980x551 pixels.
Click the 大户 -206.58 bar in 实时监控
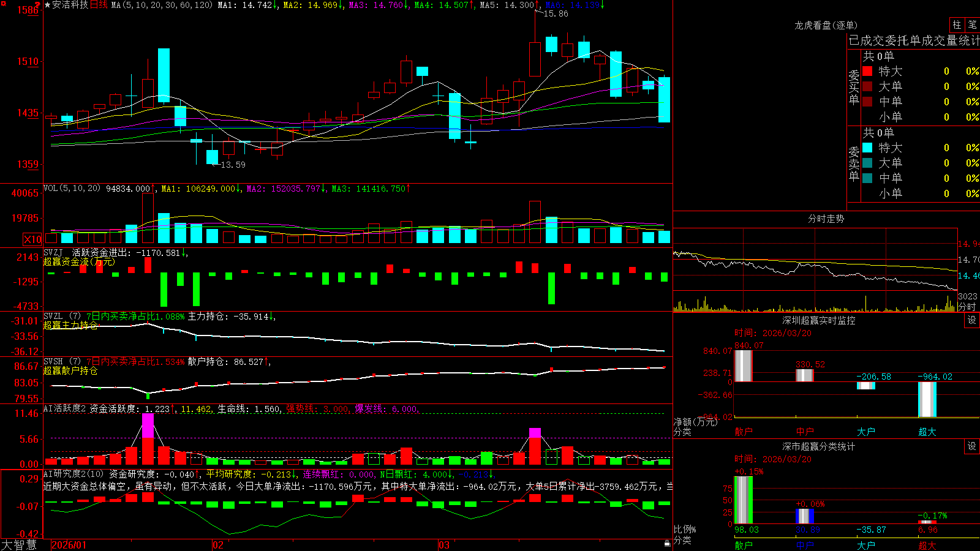tap(865, 386)
